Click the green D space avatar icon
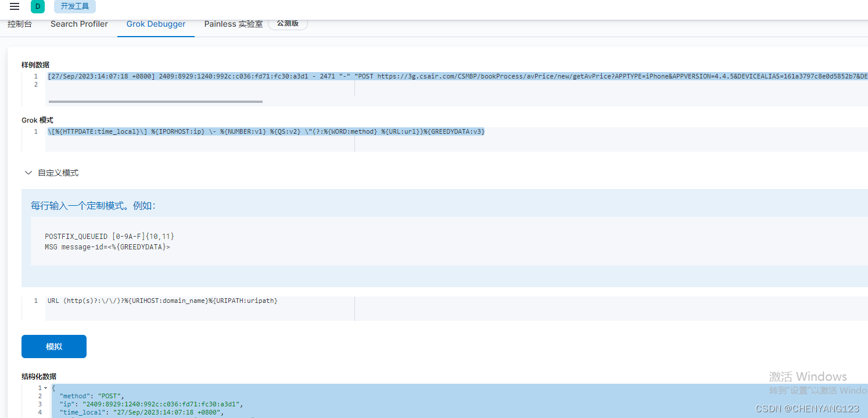The height and width of the screenshot is (418, 868). (x=37, y=6)
